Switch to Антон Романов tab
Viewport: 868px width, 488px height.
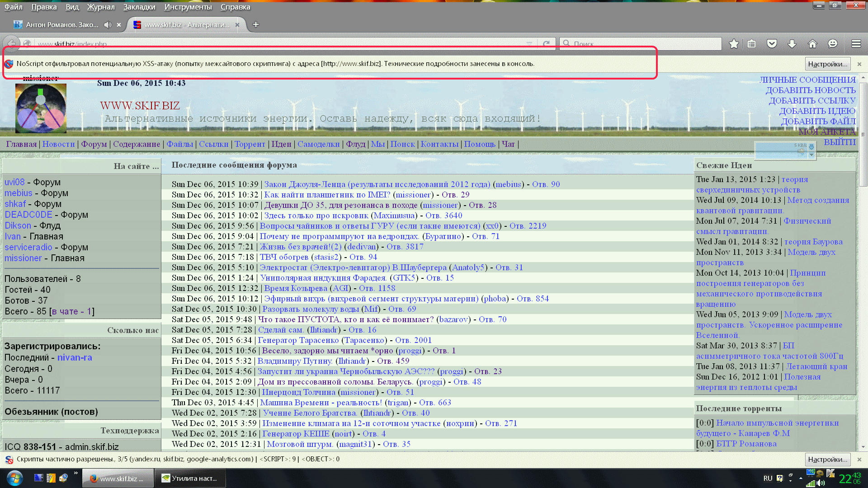click(62, 25)
